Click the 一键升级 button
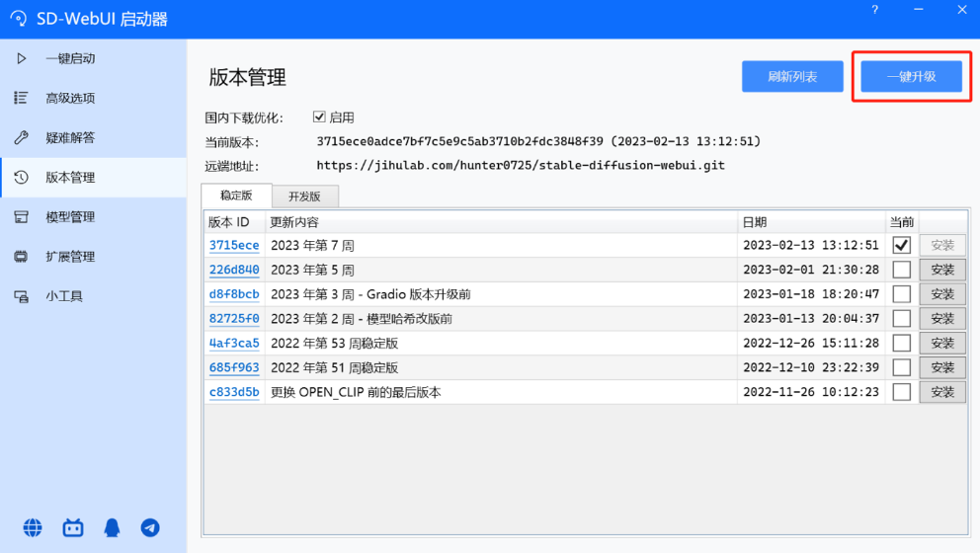This screenshot has width=980, height=553. pos(911,76)
